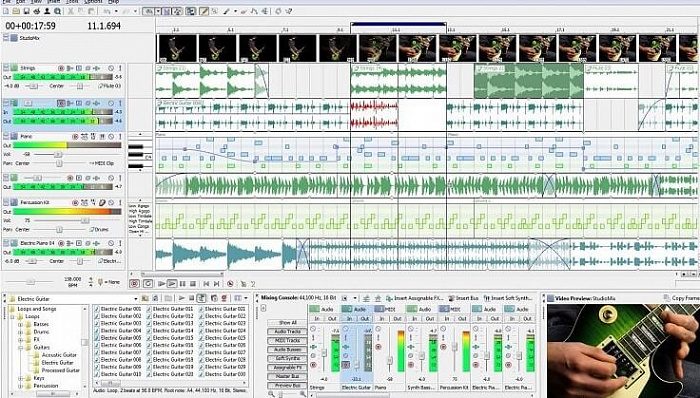This screenshot has width=700, height=398.
Task: Stop playback in transport bar
Action: tap(193, 284)
